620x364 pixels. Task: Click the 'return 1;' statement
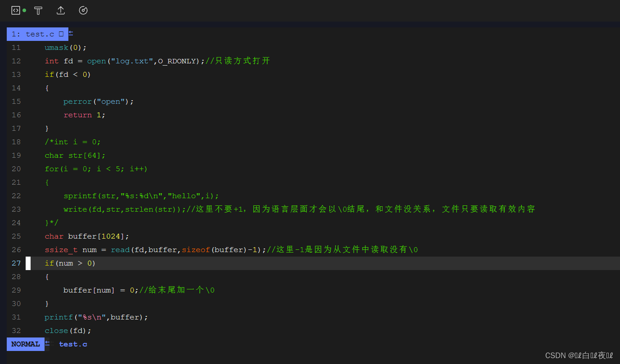coord(84,115)
